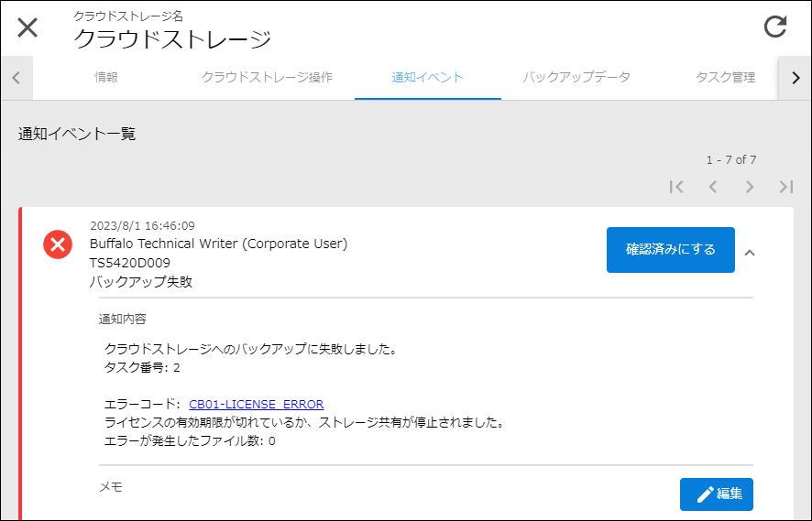This screenshot has height=521, width=812.
Task: Click the メモ label
Action: (111, 487)
